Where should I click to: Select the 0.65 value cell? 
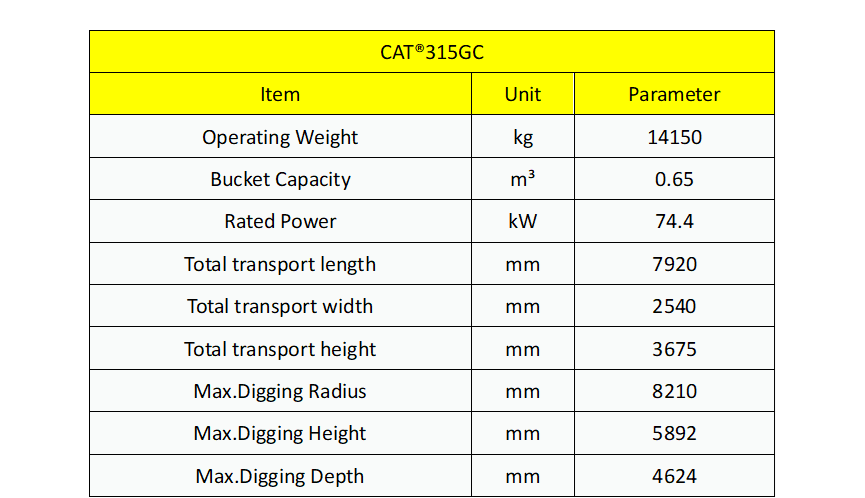click(674, 179)
